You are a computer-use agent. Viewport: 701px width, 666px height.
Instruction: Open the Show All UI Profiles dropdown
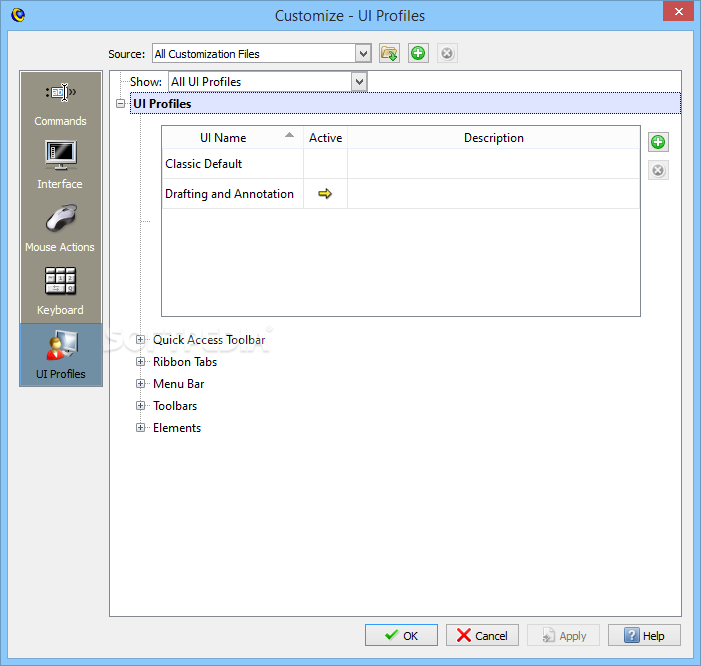click(x=359, y=82)
